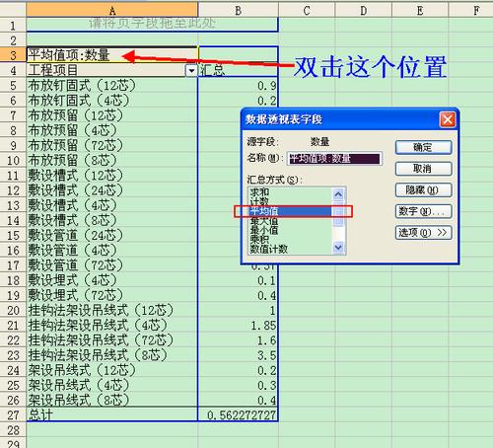Click cell 敷设埋式（72芯）

click(x=112, y=295)
